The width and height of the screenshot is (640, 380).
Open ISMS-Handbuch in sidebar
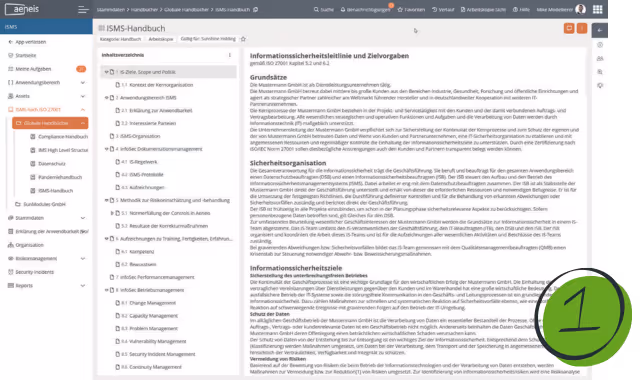(55, 191)
